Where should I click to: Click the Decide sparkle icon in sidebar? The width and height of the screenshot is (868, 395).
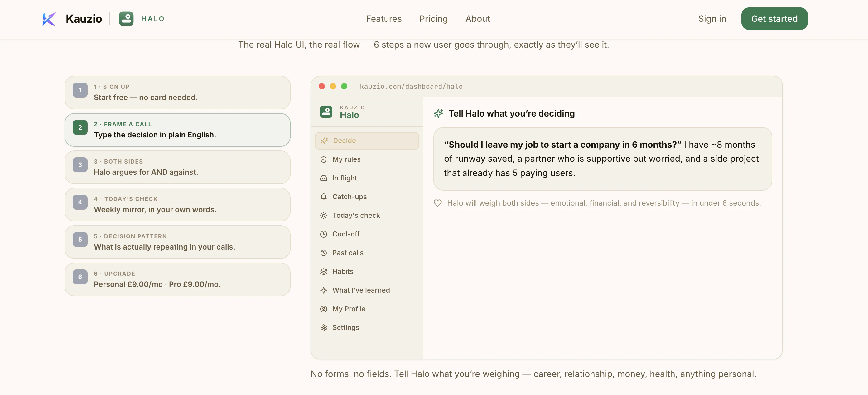324,141
